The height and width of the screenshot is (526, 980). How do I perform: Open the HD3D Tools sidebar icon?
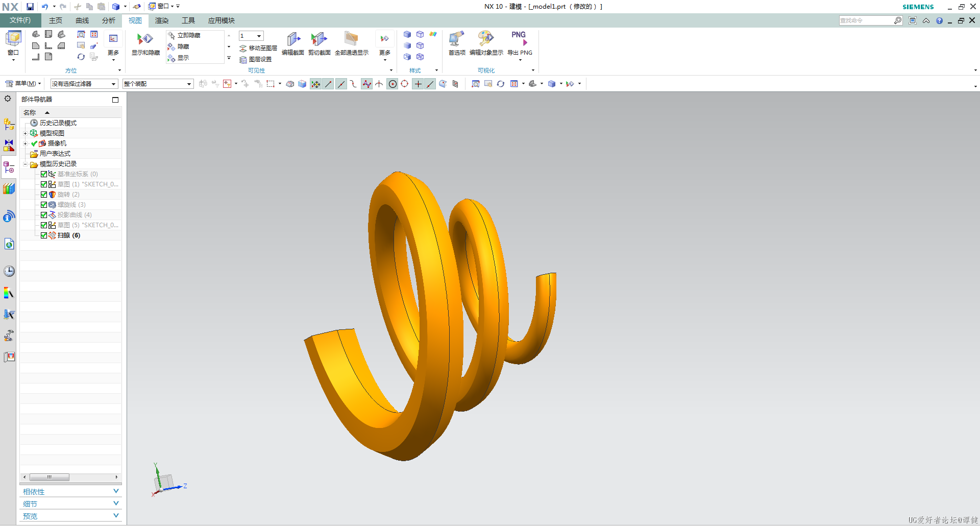(9, 217)
